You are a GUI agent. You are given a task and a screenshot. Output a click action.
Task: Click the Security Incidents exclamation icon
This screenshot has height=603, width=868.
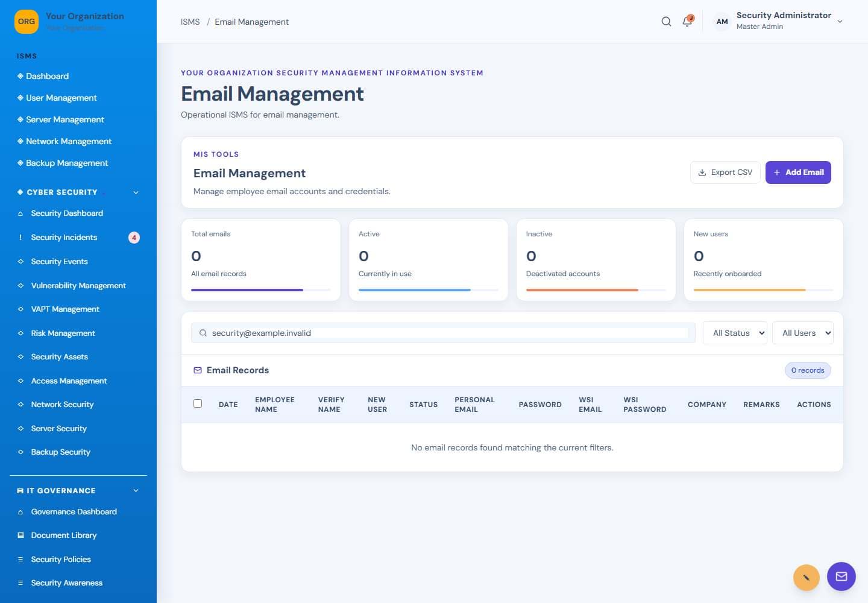(x=20, y=238)
